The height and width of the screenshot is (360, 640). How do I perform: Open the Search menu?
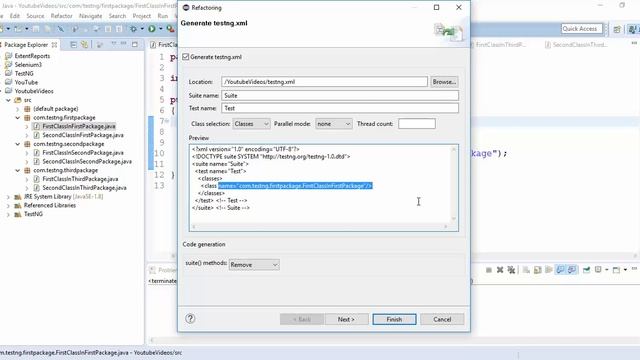tap(117, 16)
